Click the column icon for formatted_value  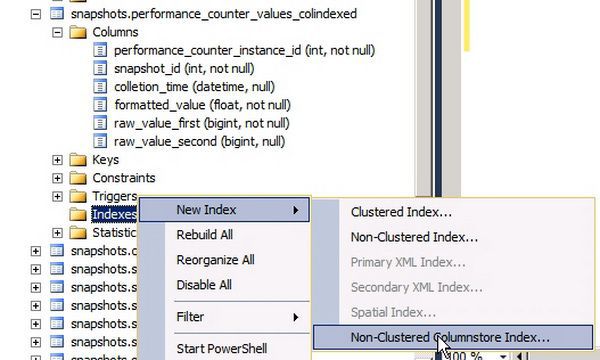point(100,105)
